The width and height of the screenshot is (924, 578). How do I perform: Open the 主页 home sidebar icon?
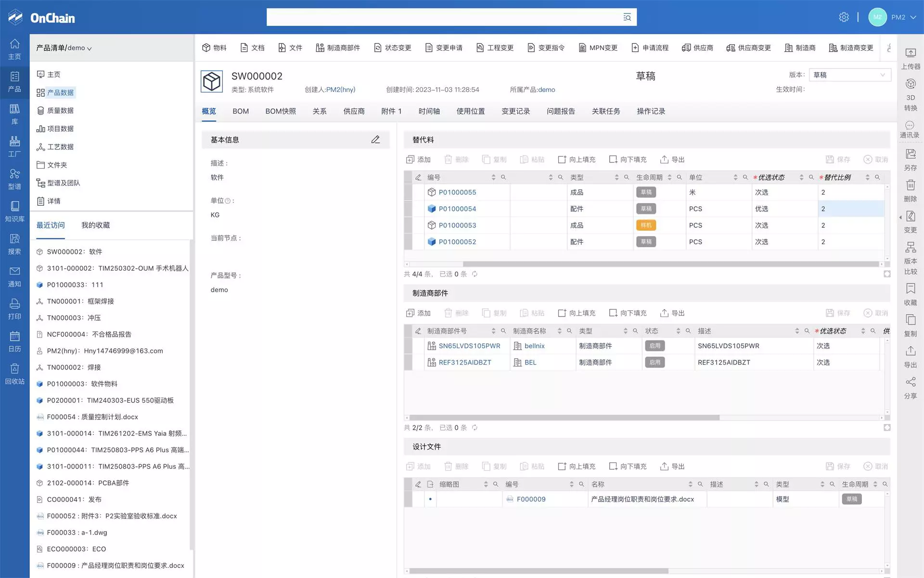(x=15, y=49)
